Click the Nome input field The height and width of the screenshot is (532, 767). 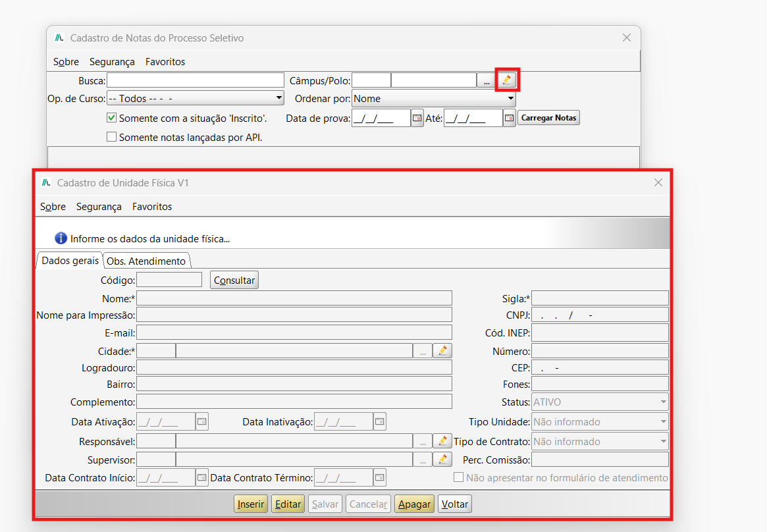294,298
